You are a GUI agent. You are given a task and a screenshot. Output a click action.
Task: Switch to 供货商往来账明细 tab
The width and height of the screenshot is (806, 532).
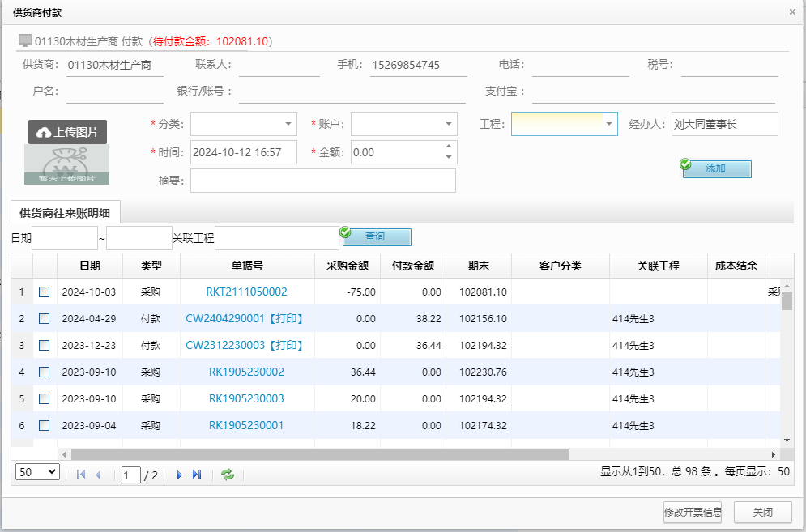point(66,213)
